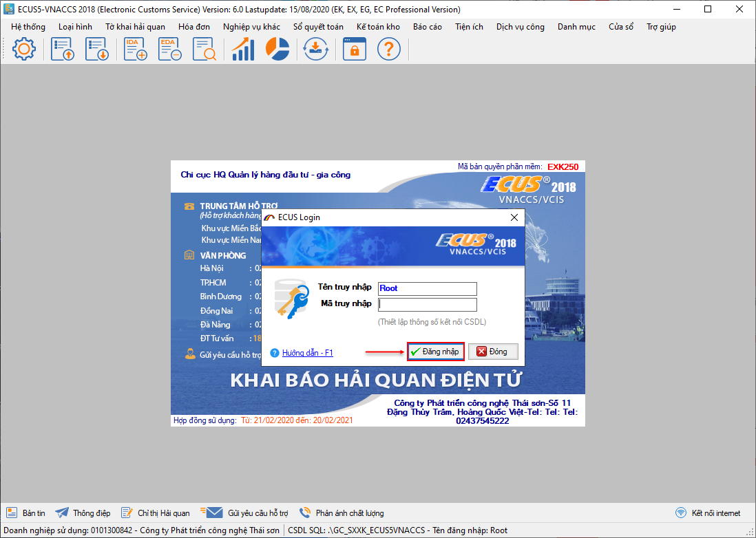Click the padlock window toolbar icon

pos(355,49)
